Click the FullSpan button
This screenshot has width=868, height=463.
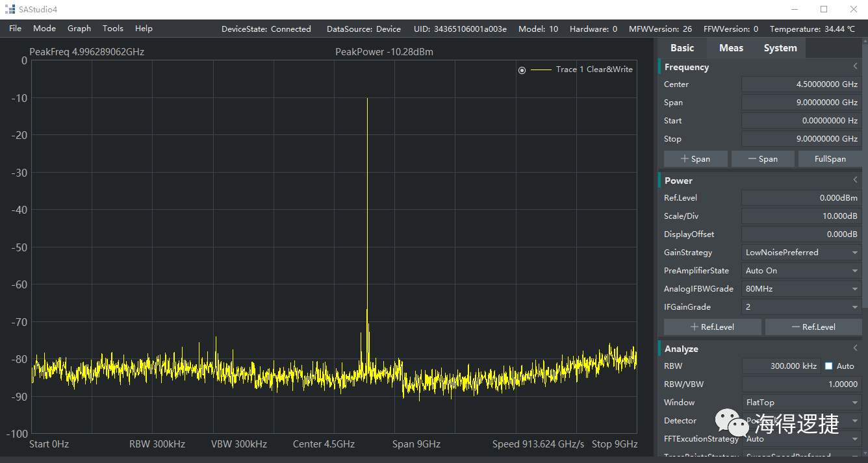click(x=830, y=159)
